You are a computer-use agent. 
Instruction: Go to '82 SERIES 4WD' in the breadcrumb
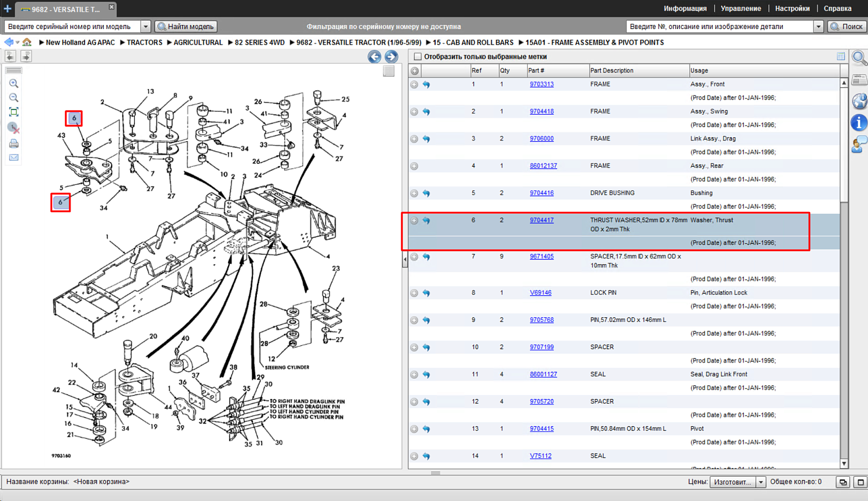[x=260, y=42]
